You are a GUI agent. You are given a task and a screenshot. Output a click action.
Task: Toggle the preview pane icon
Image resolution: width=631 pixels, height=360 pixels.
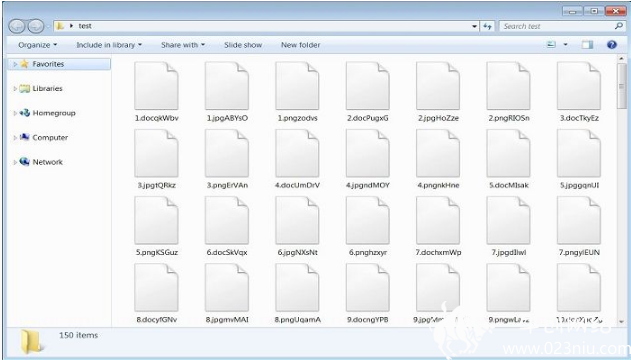tap(588, 45)
